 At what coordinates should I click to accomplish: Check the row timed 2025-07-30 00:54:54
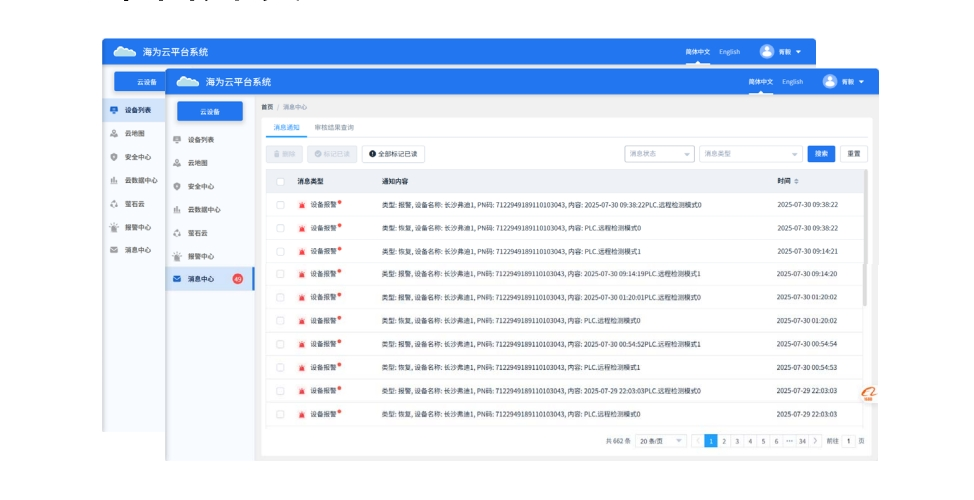280,344
